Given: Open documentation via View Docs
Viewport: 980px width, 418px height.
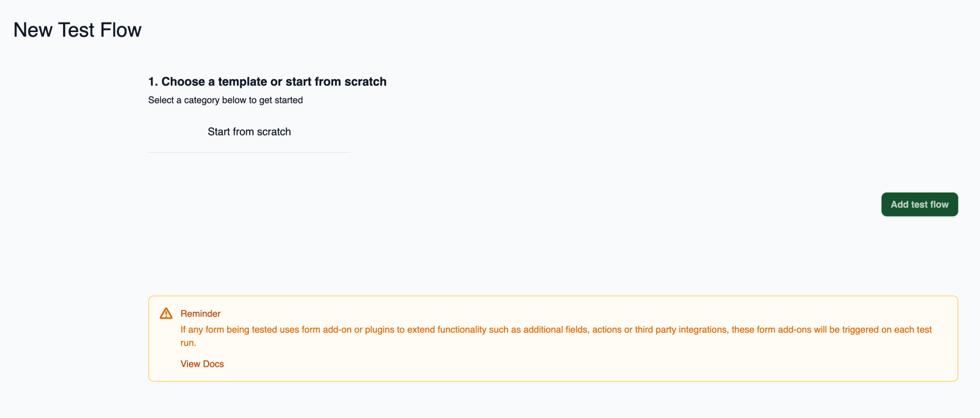Looking at the screenshot, I should (x=201, y=364).
